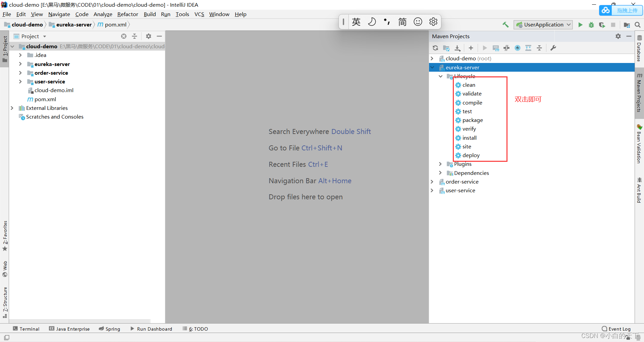Collapse all in Maven Projects toolbar

coord(539,48)
